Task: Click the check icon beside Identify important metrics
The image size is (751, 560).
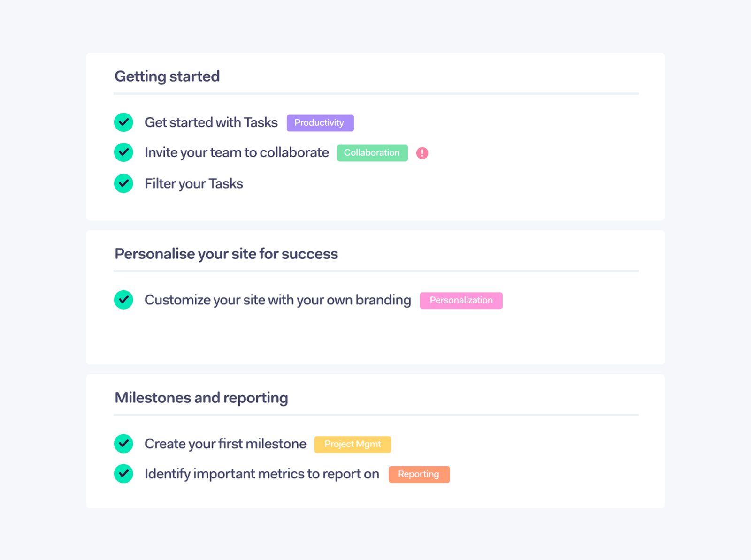Action: [x=123, y=474]
